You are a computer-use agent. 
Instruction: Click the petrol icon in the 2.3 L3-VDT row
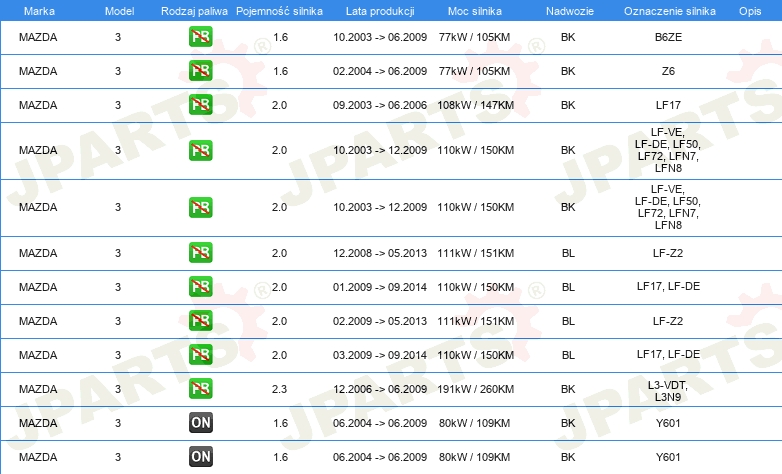(x=200, y=389)
